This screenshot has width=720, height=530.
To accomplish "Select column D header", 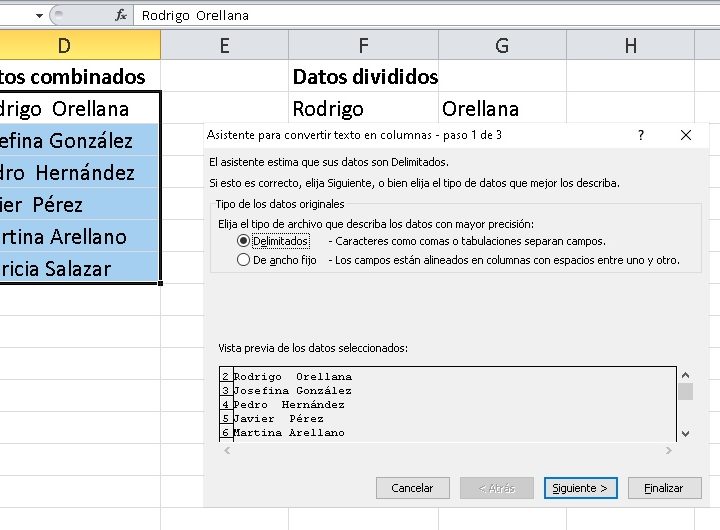I will (x=64, y=45).
